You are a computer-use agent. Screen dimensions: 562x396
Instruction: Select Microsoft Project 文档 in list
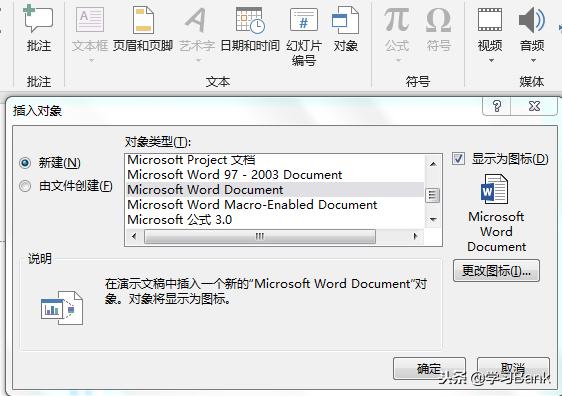(x=275, y=160)
